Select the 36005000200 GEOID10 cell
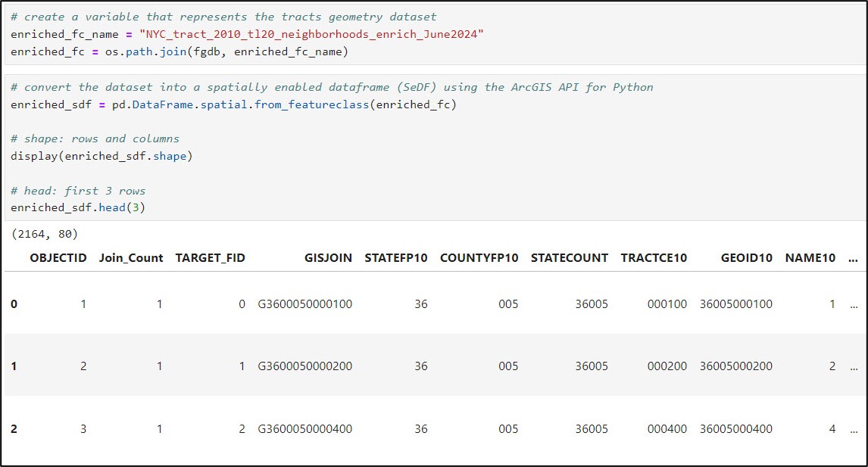This screenshot has height=467, width=868. click(x=736, y=366)
